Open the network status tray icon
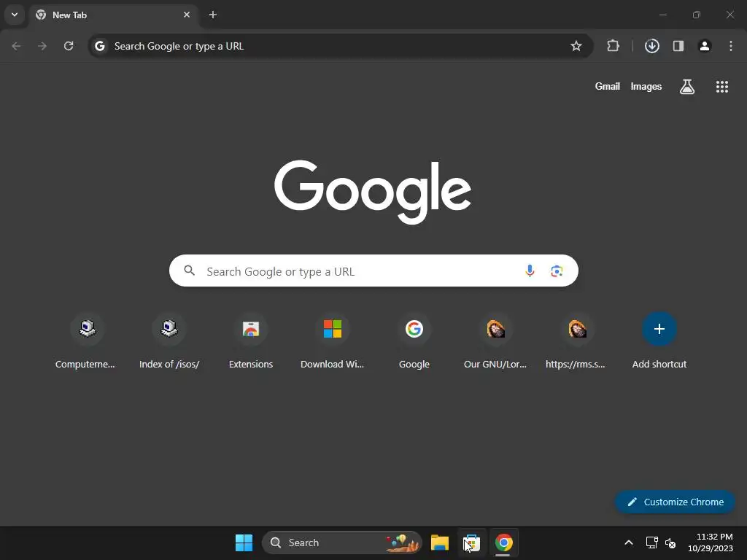 [x=651, y=542]
